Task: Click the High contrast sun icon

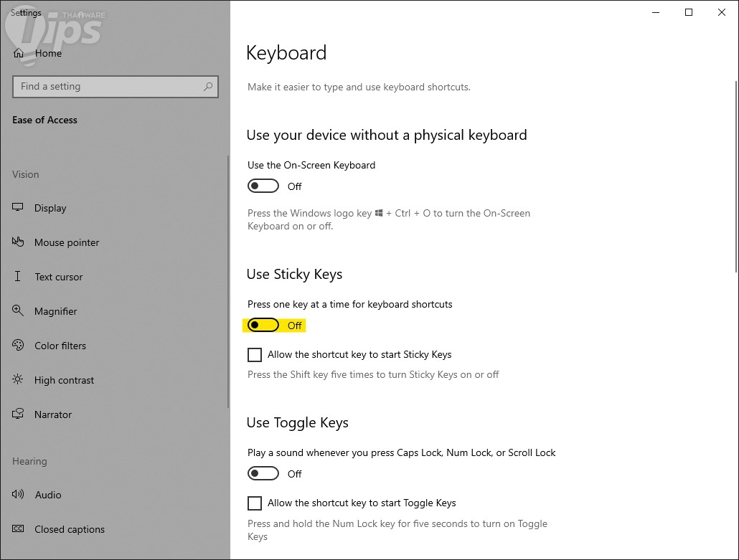Action: click(19, 380)
